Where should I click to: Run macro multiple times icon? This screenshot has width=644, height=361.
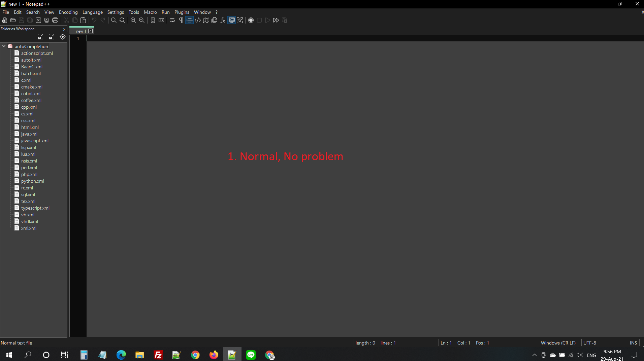point(276,20)
